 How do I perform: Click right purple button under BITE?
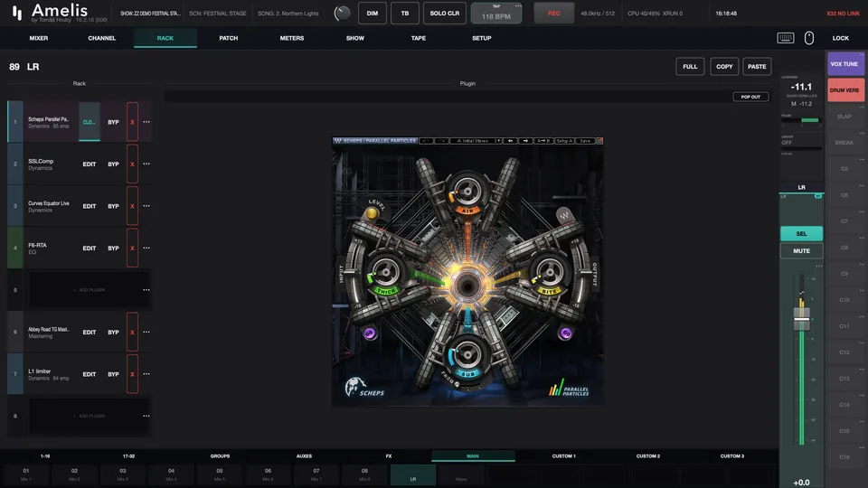[x=565, y=333]
